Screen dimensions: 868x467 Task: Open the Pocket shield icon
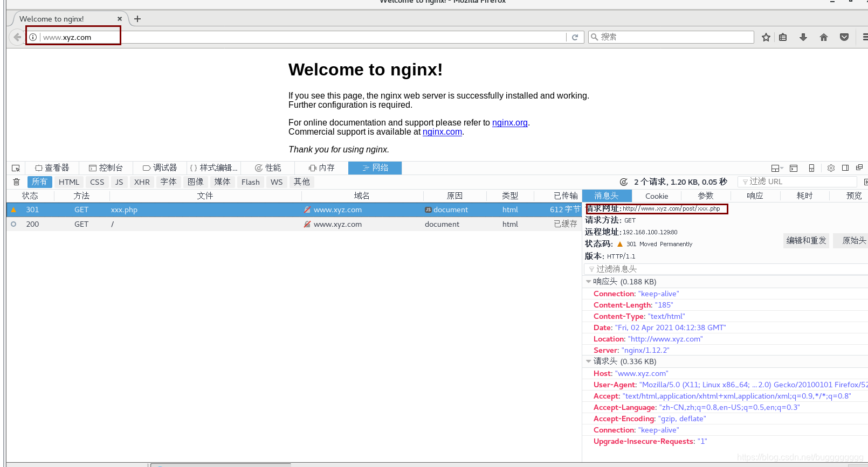[844, 37]
